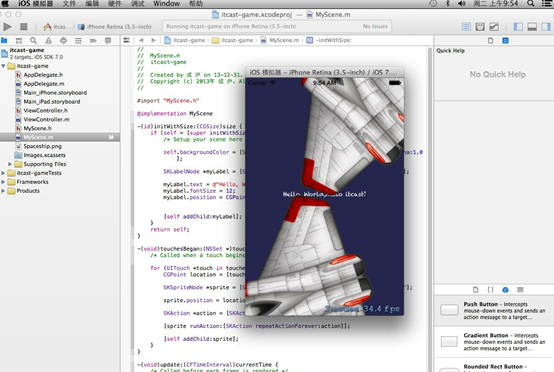Open the 编辑 menu
This screenshot has width=554, height=372.
(x=92, y=4)
